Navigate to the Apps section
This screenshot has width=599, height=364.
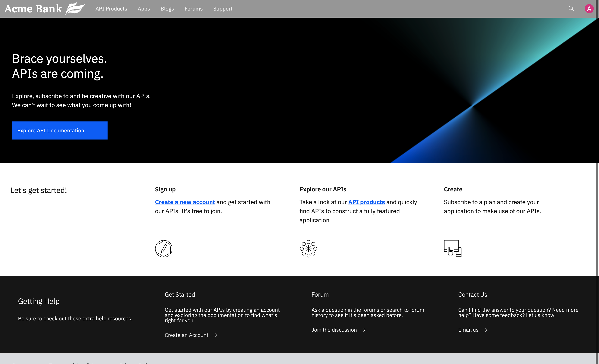144,8
